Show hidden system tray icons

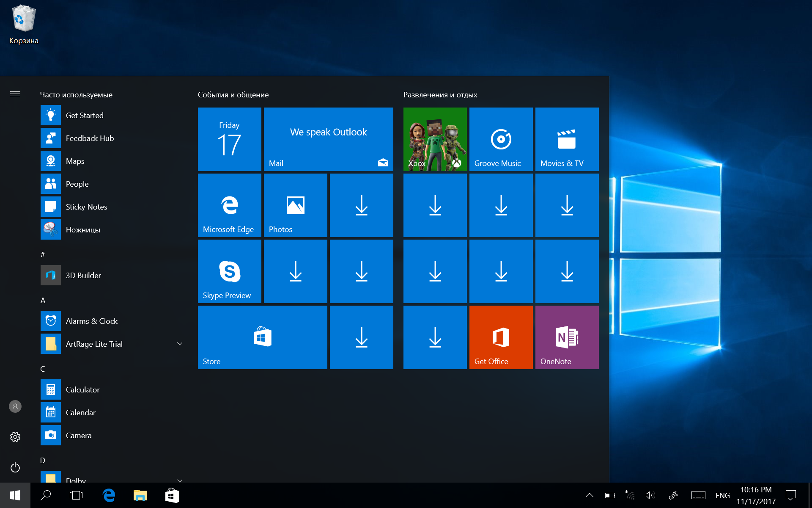pos(589,495)
